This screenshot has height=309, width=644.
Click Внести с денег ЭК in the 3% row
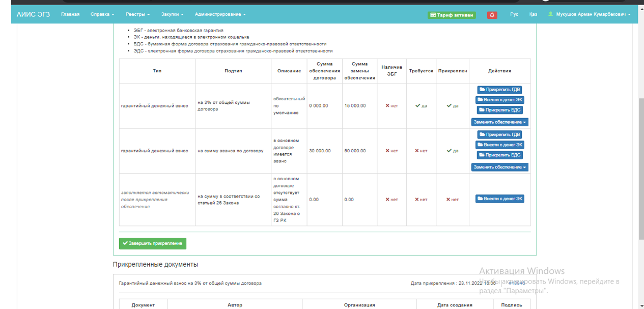click(x=499, y=100)
